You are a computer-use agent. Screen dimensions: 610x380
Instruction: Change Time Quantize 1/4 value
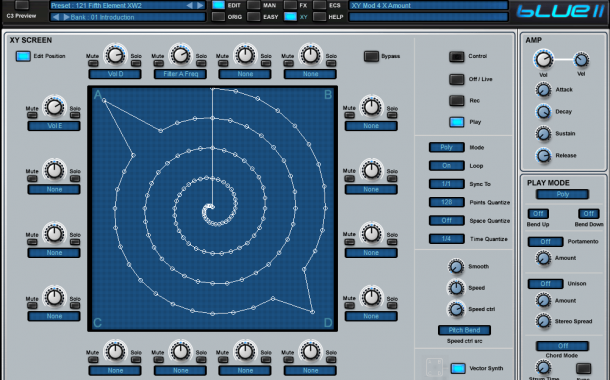coord(447,239)
